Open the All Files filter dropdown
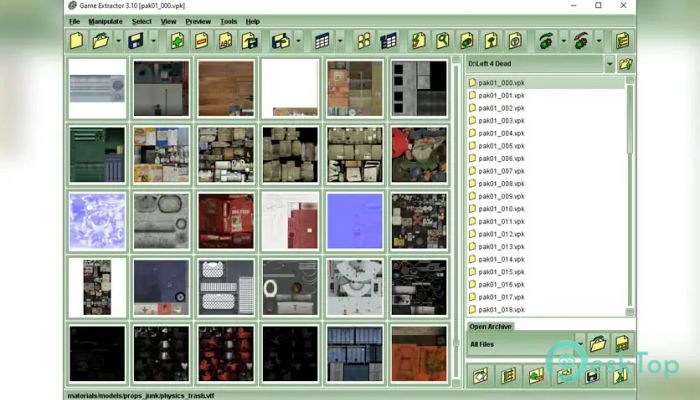Image resolution: width=700 pixels, height=400 pixels. (580, 344)
